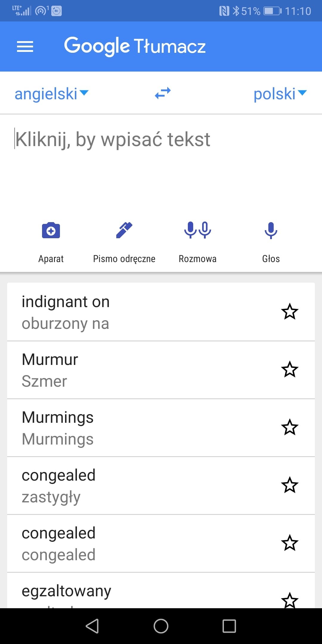This screenshot has width=322, height=644.
Task: Tap the 'Kliknij, by wpisać tekst' field
Action: tap(161, 161)
